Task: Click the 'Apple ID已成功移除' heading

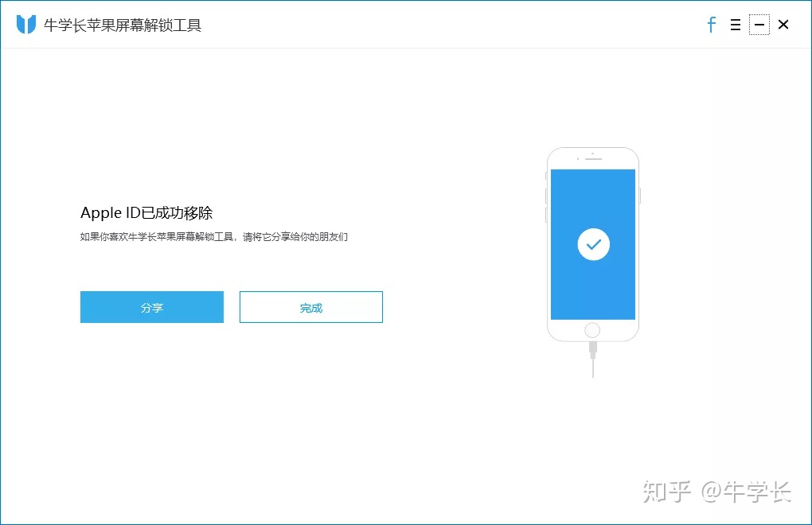Action: coord(146,212)
